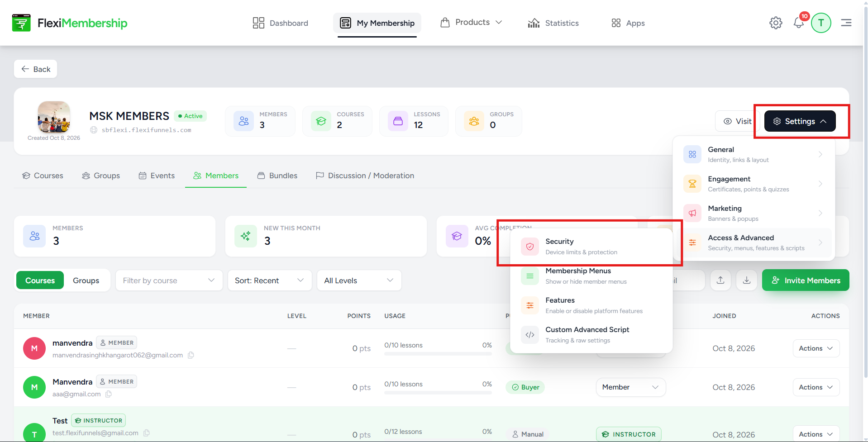Screen dimensions: 868x442
Task: Click the Visit button
Action: pos(737,121)
